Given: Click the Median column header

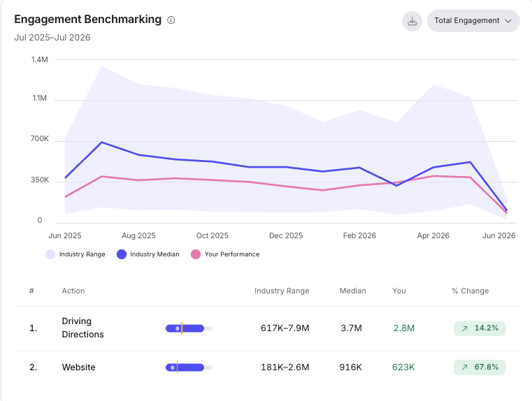Looking at the screenshot, I should pos(353,291).
